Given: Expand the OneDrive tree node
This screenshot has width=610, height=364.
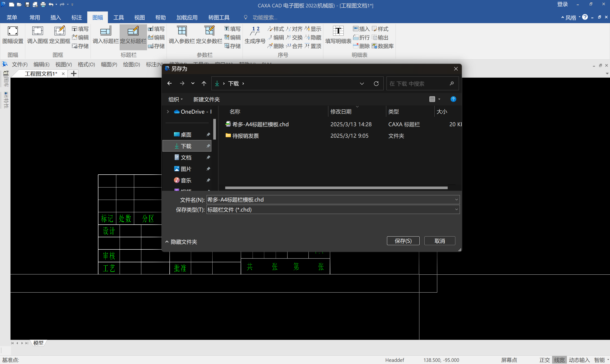Looking at the screenshot, I should (x=168, y=111).
